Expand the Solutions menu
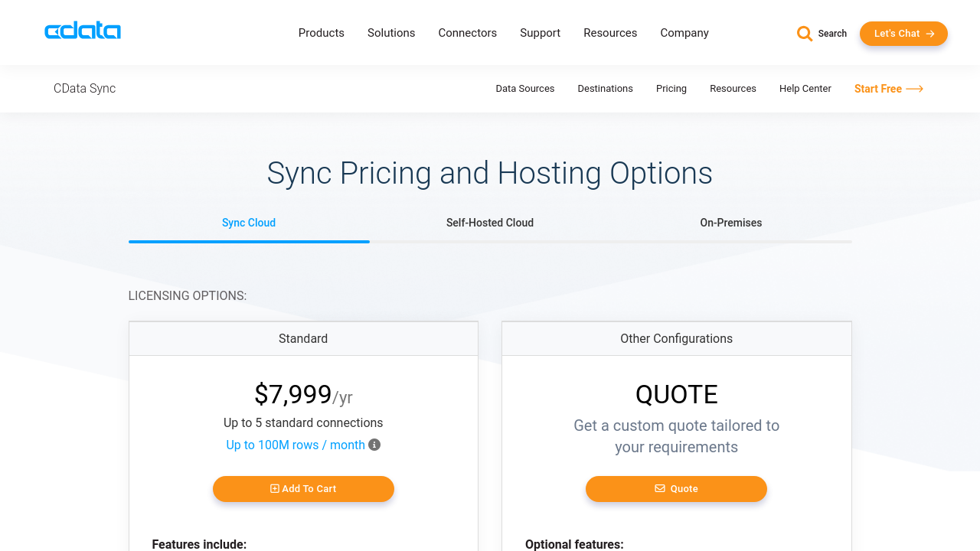This screenshot has height=551, width=980. [x=391, y=33]
